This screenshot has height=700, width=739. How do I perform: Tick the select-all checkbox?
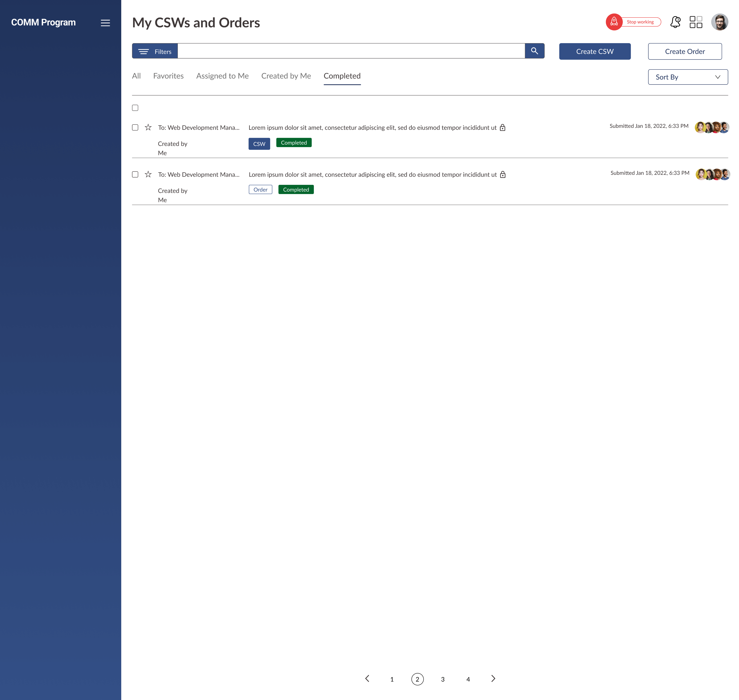135,108
